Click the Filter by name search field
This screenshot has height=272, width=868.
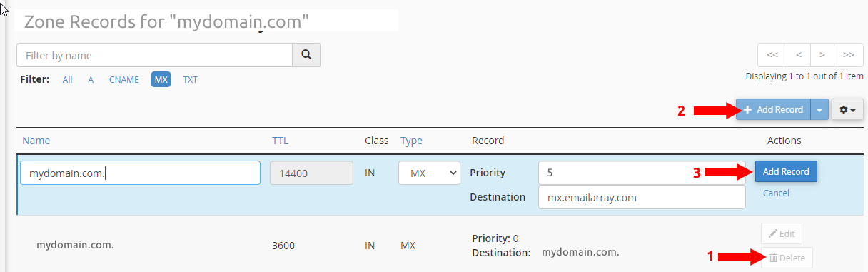[x=154, y=55]
